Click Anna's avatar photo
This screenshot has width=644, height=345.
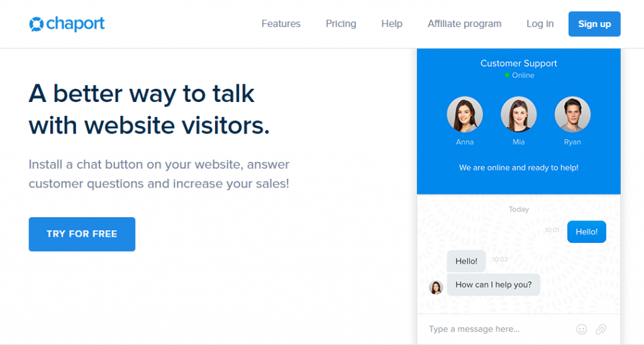coord(465,115)
